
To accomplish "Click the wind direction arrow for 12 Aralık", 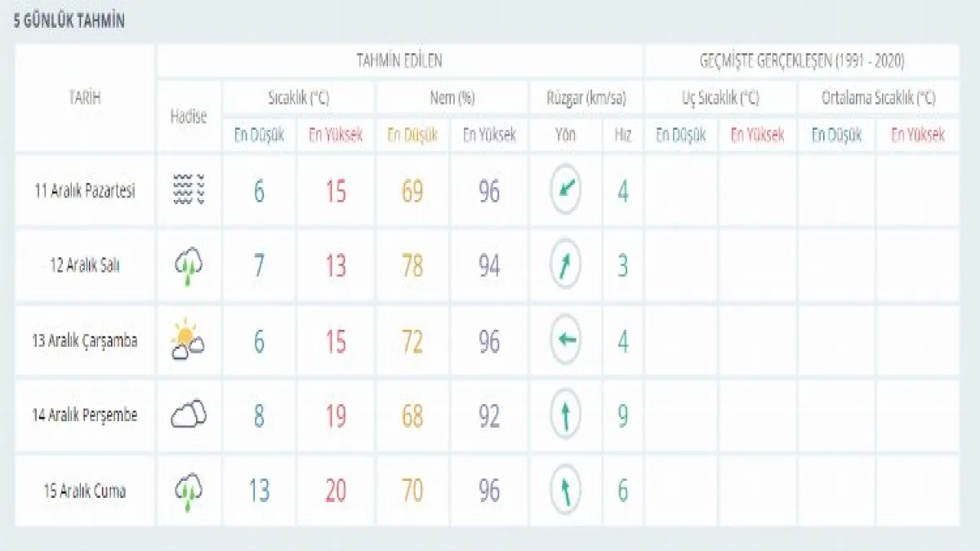I will click(566, 265).
